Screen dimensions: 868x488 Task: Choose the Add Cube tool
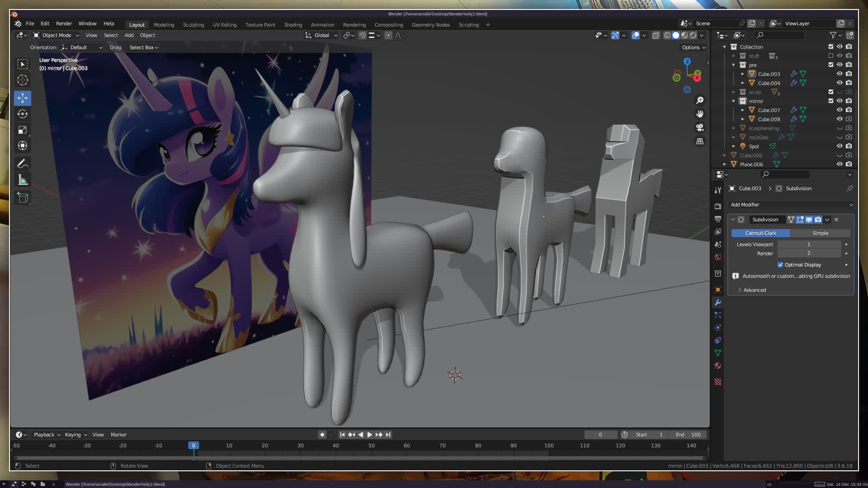pyautogui.click(x=23, y=197)
